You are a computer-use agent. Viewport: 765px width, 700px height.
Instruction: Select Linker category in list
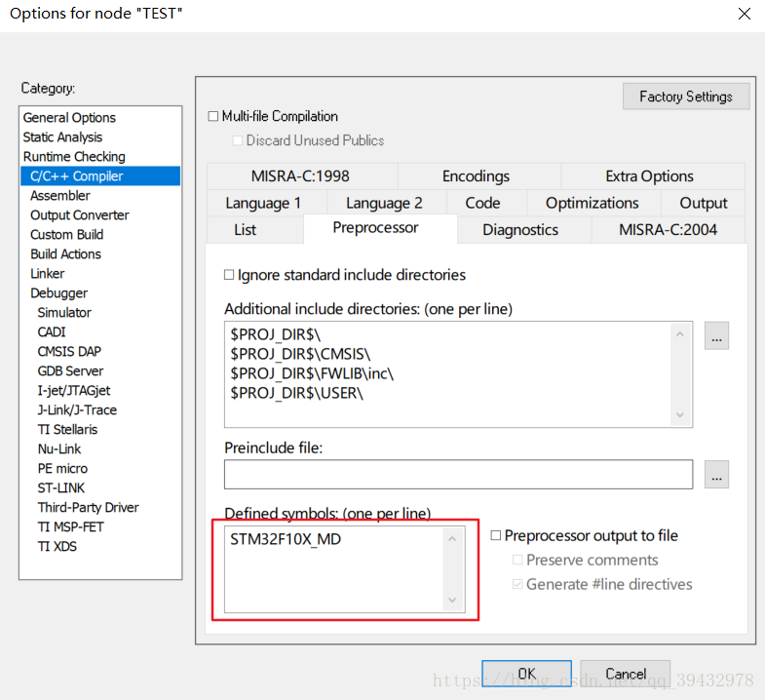click(48, 273)
